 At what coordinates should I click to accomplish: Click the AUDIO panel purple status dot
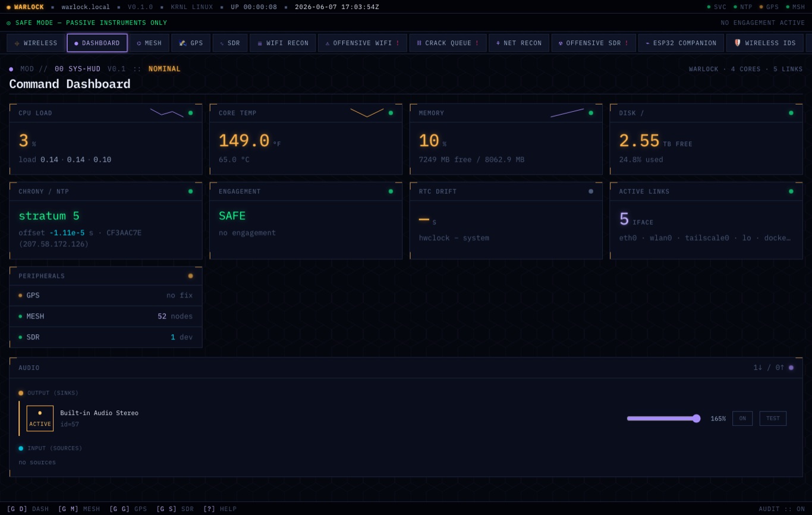[x=791, y=368]
